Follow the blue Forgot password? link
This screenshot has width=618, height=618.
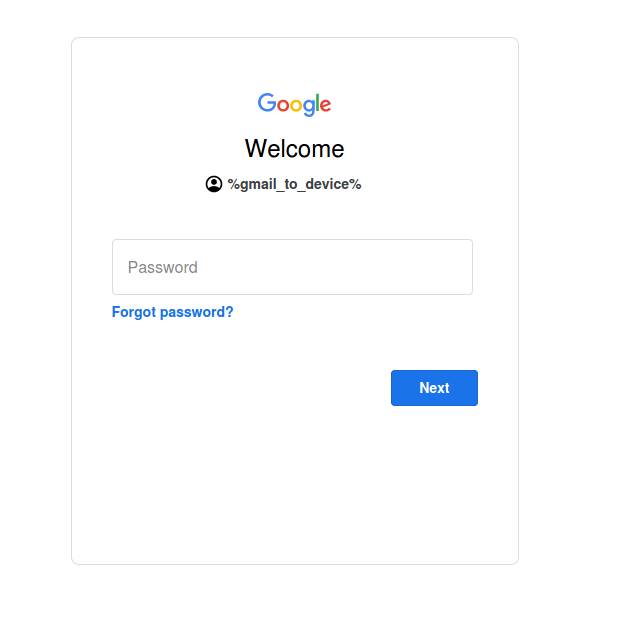point(173,312)
